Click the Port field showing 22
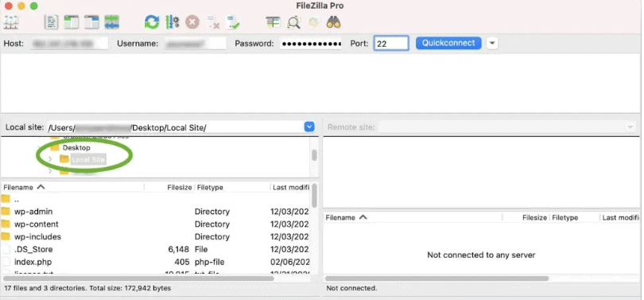Screen dimensions: 644x300 (391, 44)
